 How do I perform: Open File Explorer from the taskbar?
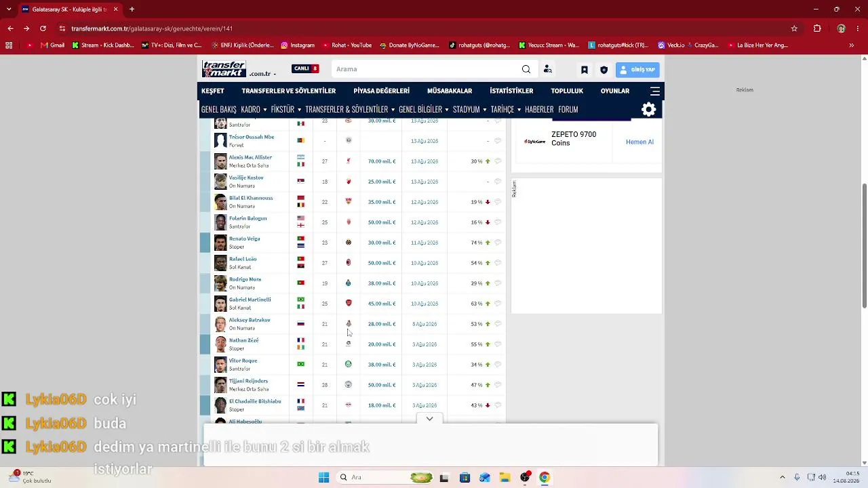click(505, 478)
